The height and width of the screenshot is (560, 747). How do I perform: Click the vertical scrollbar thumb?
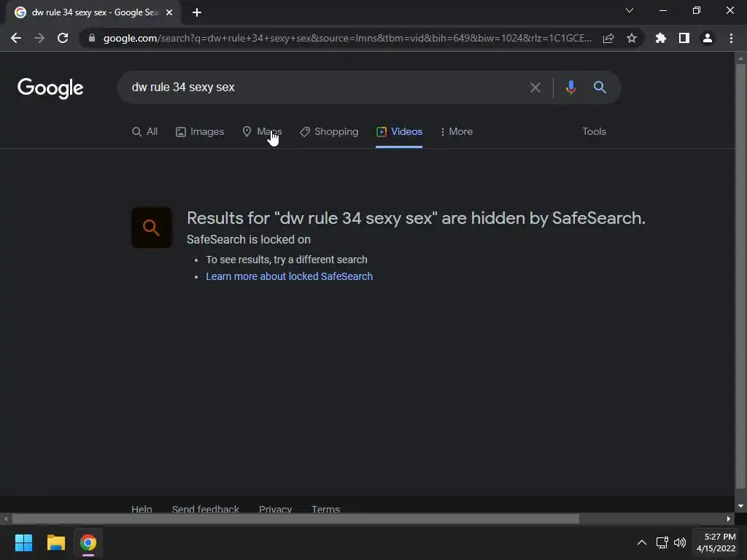pos(740,276)
